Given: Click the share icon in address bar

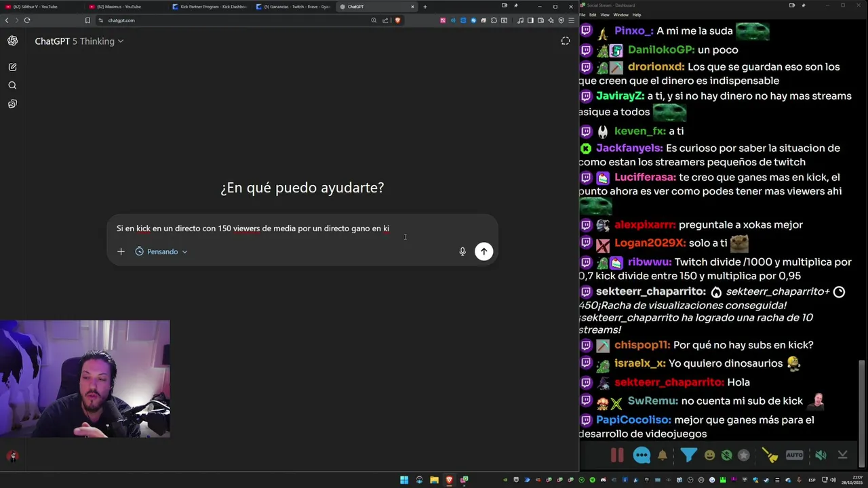Looking at the screenshot, I should point(385,20).
